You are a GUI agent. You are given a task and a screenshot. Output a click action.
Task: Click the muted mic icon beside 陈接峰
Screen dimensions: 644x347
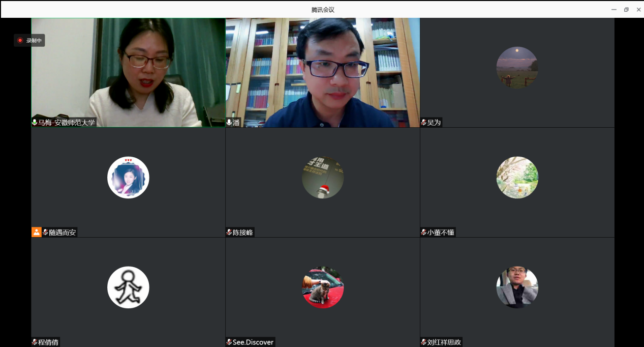[229, 233]
